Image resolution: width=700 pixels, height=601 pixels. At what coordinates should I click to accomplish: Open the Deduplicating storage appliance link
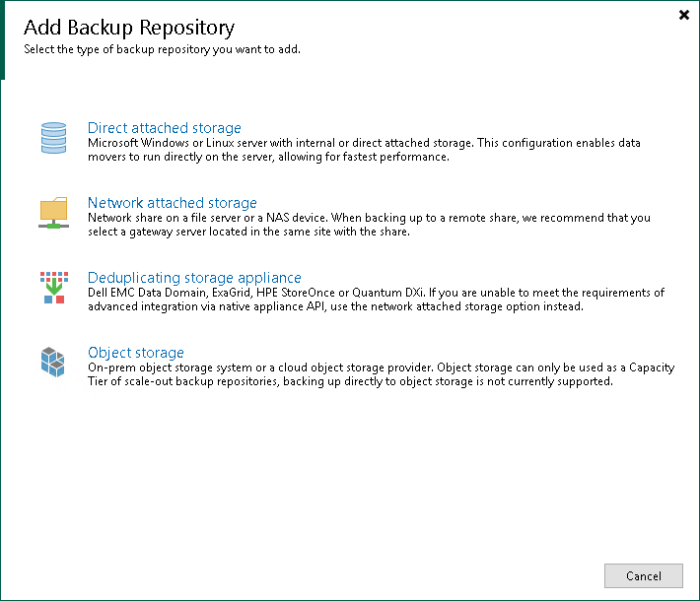click(194, 278)
